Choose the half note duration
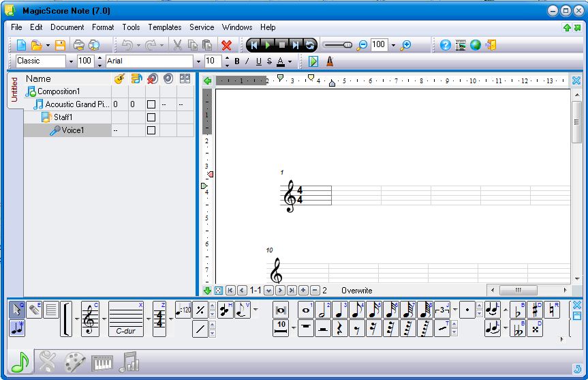 [323, 310]
